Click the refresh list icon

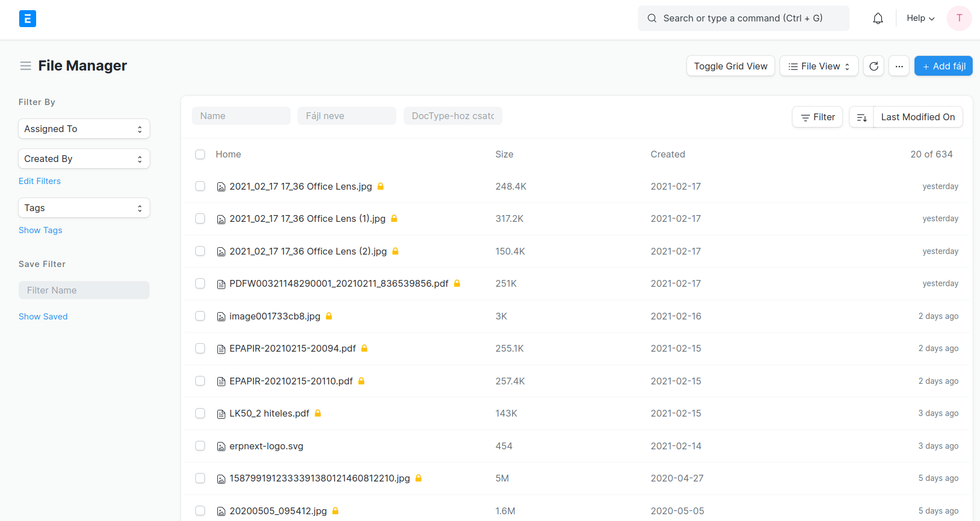pyautogui.click(x=873, y=66)
